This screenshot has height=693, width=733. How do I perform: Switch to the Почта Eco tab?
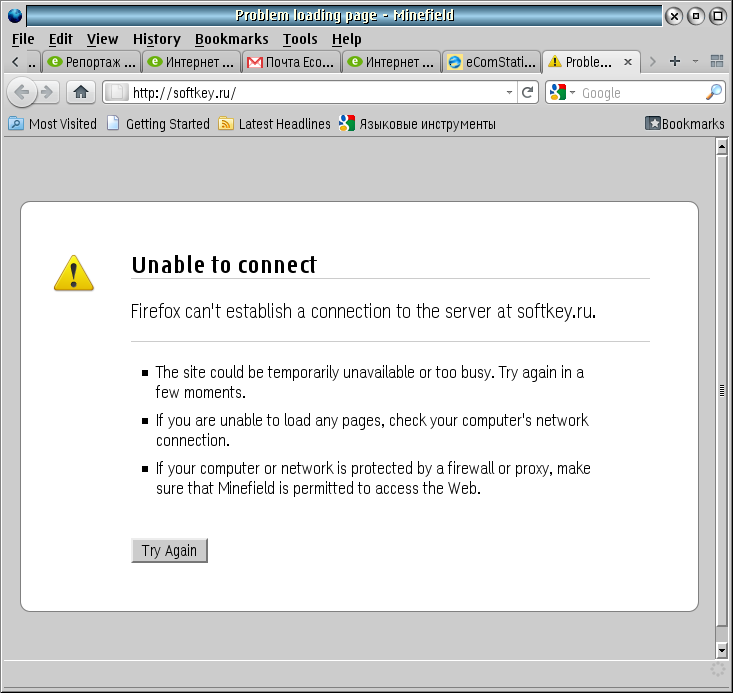(x=291, y=62)
